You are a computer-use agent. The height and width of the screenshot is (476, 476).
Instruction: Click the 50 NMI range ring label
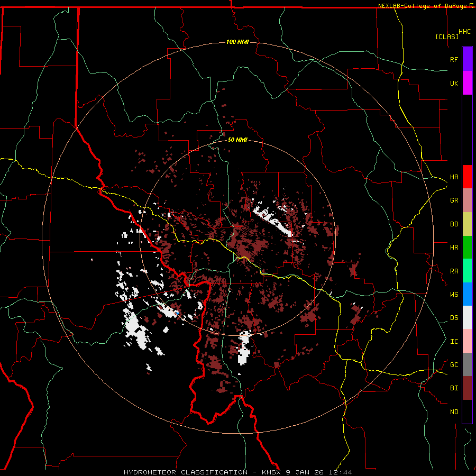(237, 140)
